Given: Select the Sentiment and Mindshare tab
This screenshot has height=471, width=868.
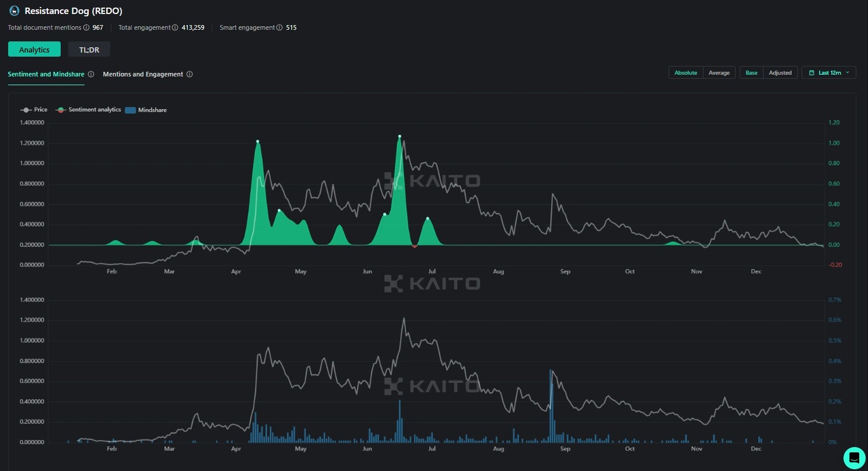Looking at the screenshot, I should [x=46, y=74].
